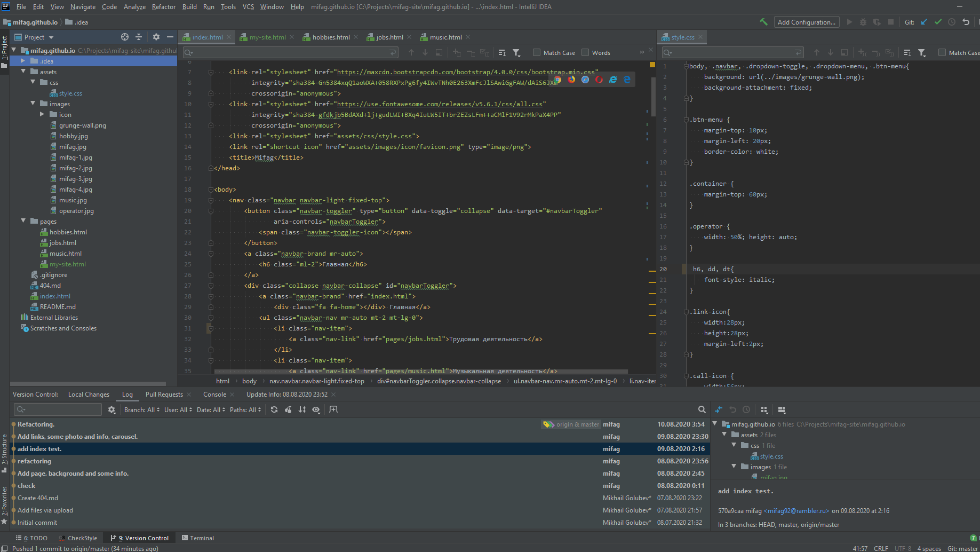Click the Git Rollback arrow icon
The width and height of the screenshot is (980, 552).
pyautogui.click(x=966, y=22)
